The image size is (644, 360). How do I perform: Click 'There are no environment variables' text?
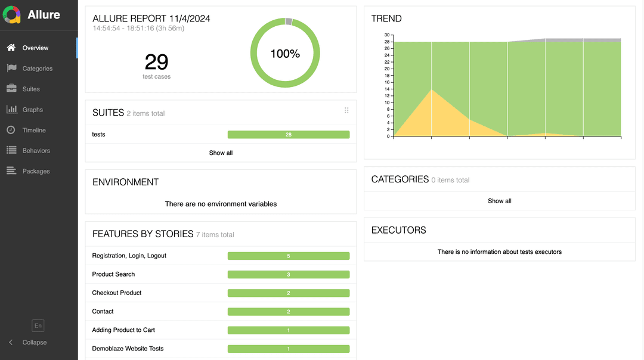tap(221, 204)
